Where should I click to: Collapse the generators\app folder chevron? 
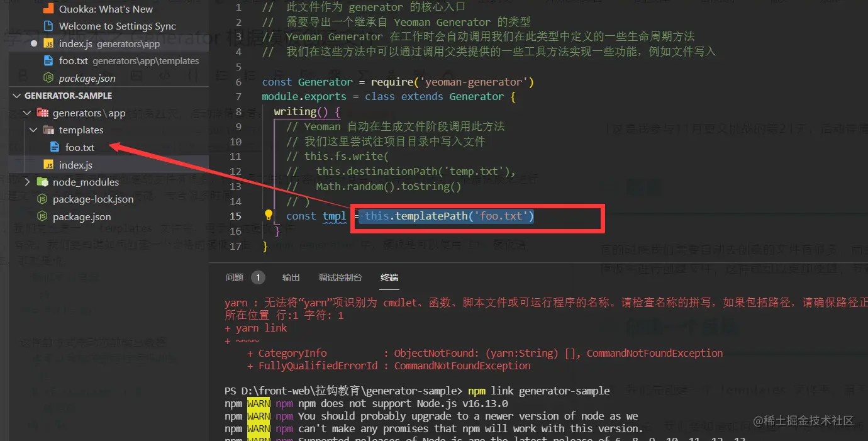tap(27, 113)
